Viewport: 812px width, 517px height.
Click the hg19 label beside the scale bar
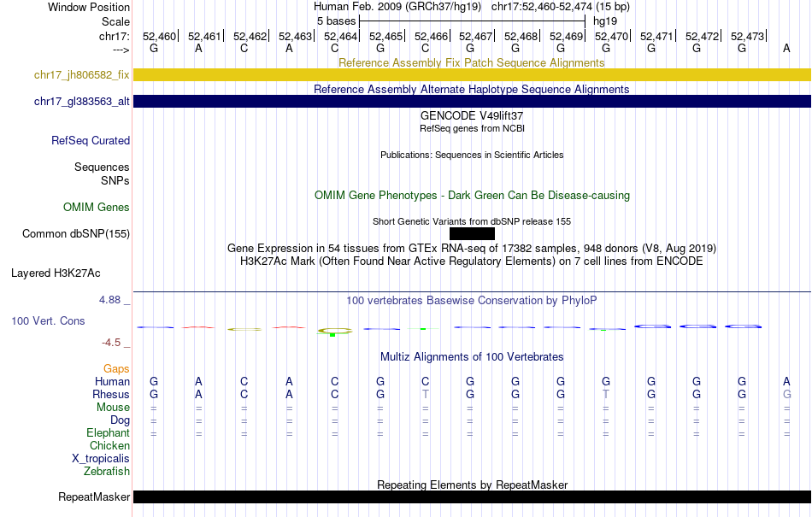pyautogui.click(x=605, y=21)
